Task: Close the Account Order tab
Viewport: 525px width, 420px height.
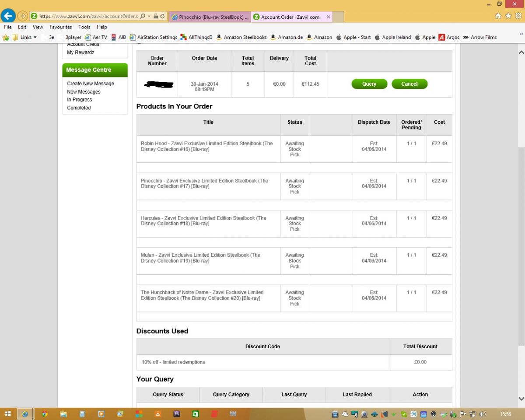Action: click(329, 17)
